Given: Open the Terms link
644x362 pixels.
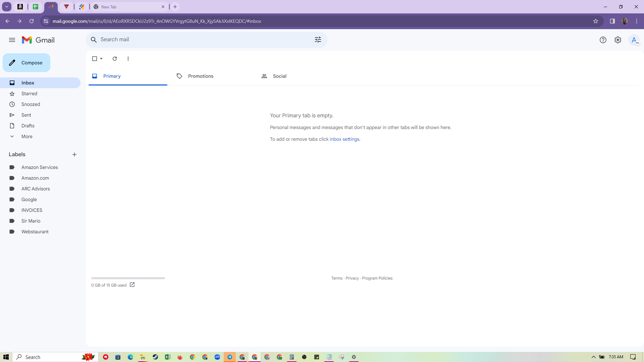Looking at the screenshot, I should click(337, 278).
